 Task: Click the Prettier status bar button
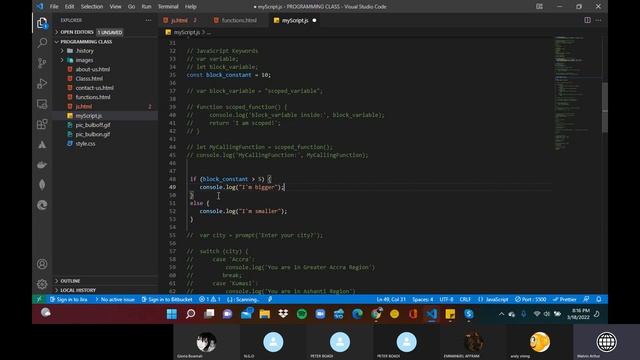(x=564, y=299)
